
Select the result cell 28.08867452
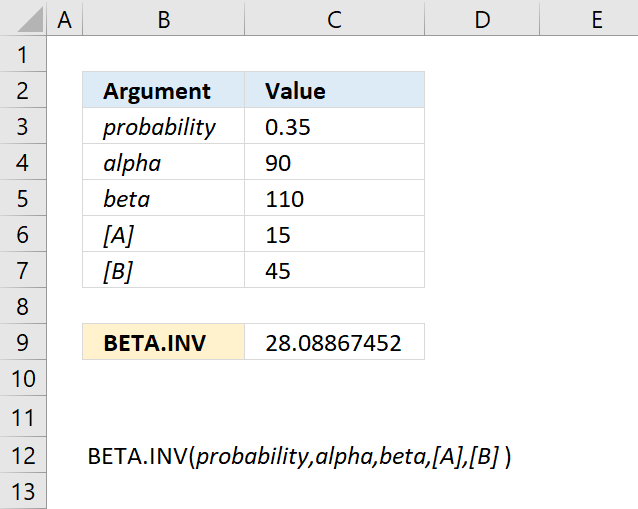[x=334, y=342]
